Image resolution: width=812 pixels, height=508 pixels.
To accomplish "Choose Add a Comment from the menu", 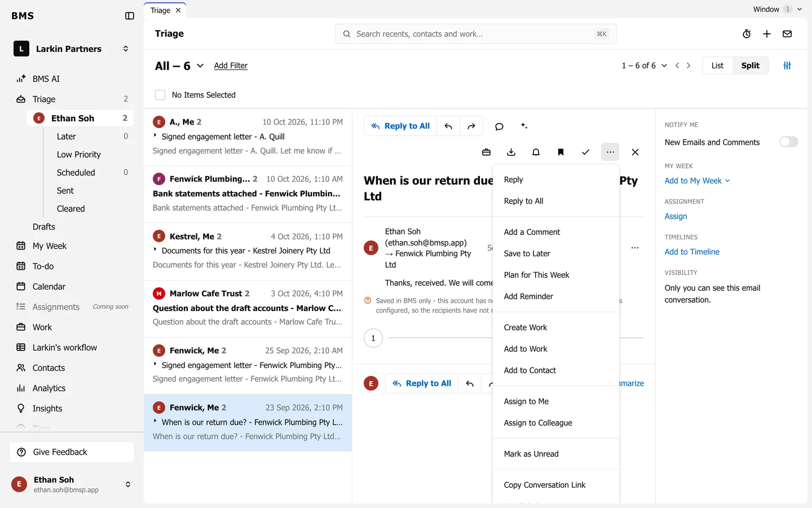I will click(x=556, y=232).
